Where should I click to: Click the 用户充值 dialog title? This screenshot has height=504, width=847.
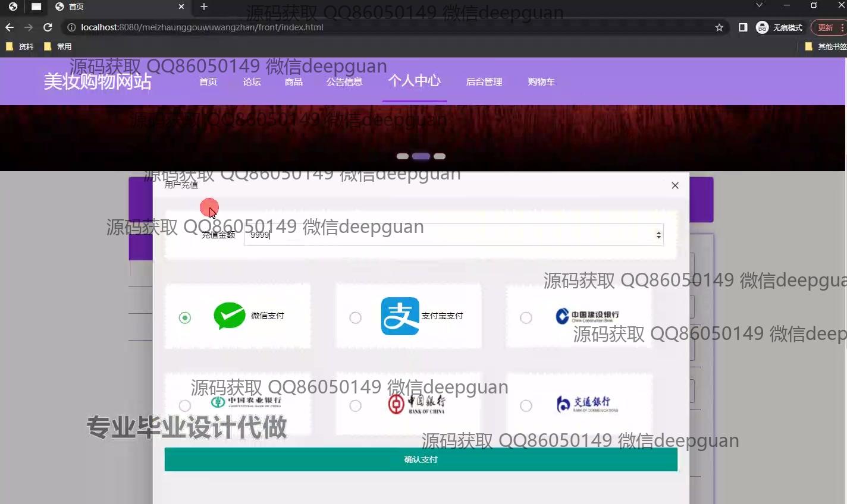pos(181,185)
